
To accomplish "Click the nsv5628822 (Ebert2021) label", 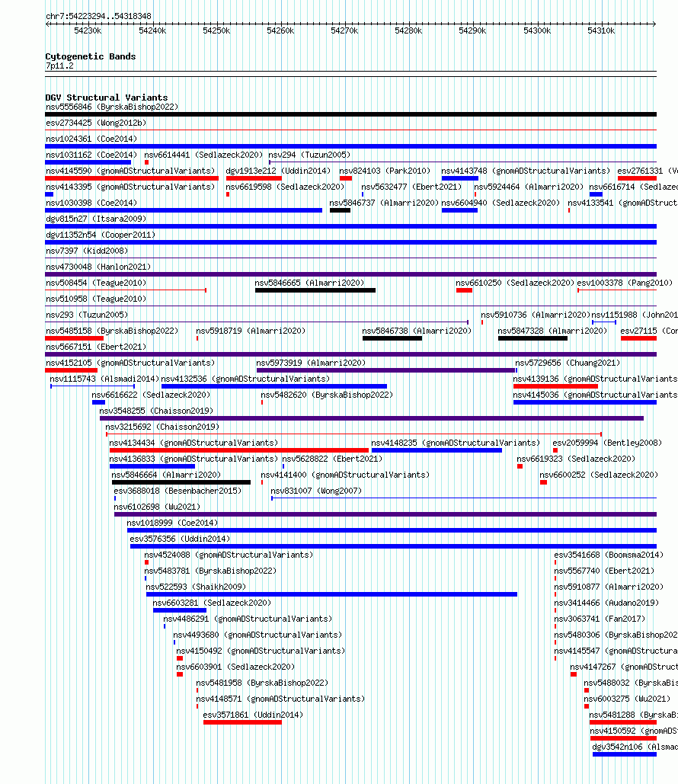I will point(332,459).
